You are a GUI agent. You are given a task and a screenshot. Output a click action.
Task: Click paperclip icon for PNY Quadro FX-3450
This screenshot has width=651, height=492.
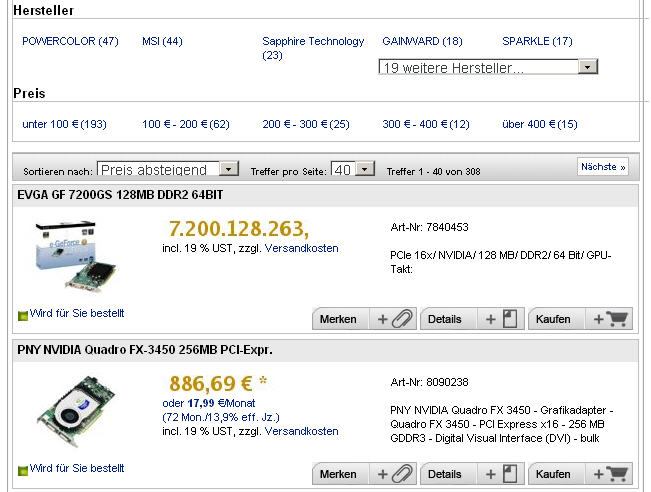pyautogui.click(x=402, y=474)
